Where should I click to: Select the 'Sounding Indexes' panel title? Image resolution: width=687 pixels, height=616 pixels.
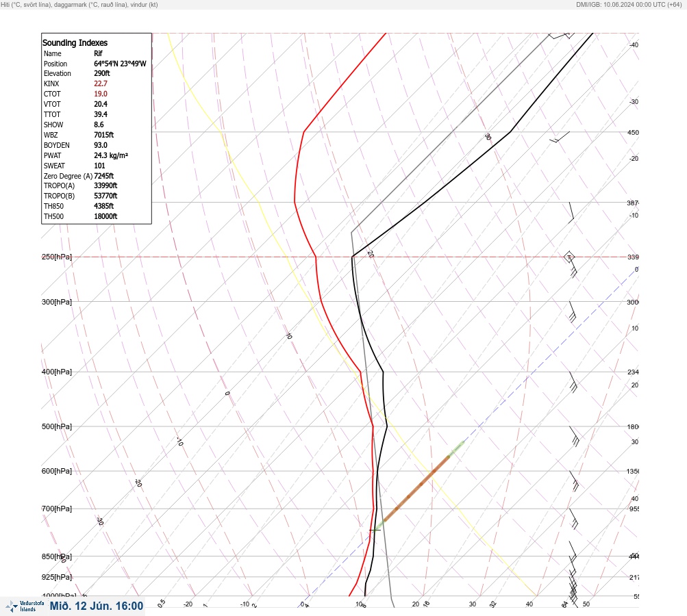[x=75, y=43]
